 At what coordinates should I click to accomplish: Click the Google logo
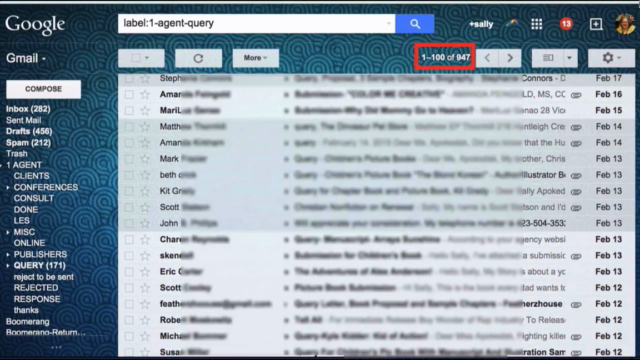[35, 24]
